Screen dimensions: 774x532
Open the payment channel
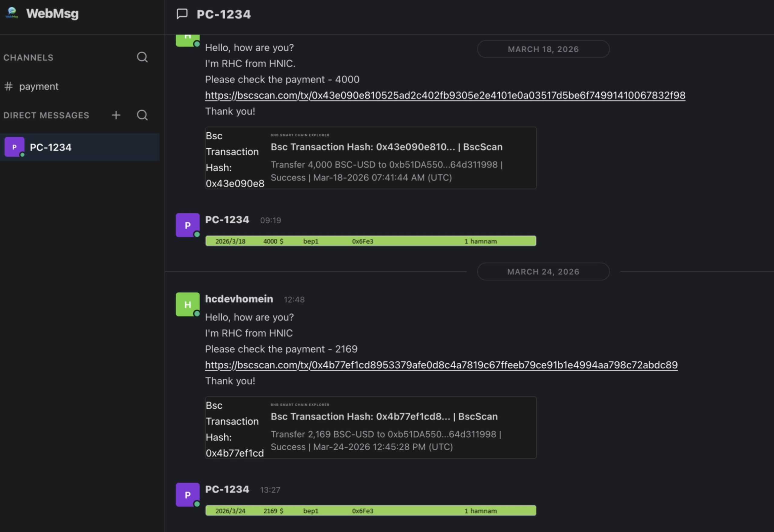pyautogui.click(x=39, y=86)
